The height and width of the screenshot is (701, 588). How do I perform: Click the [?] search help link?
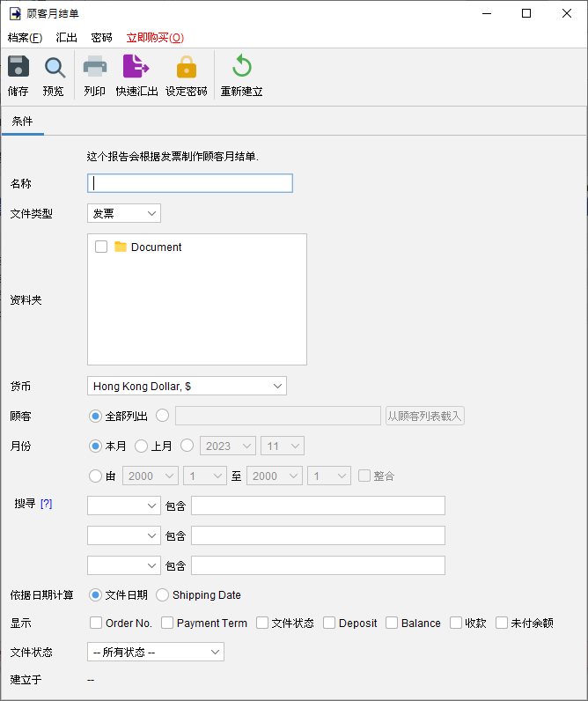coord(47,504)
